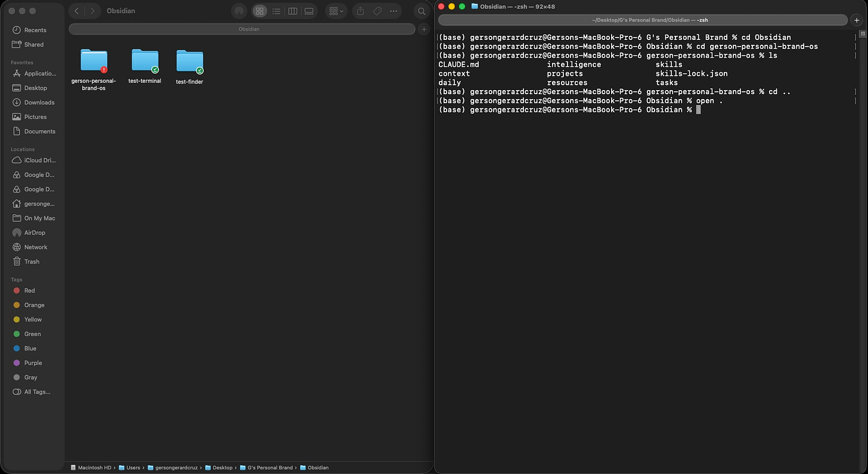
Task: Switch Finder to gallery view
Action: point(309,11)
